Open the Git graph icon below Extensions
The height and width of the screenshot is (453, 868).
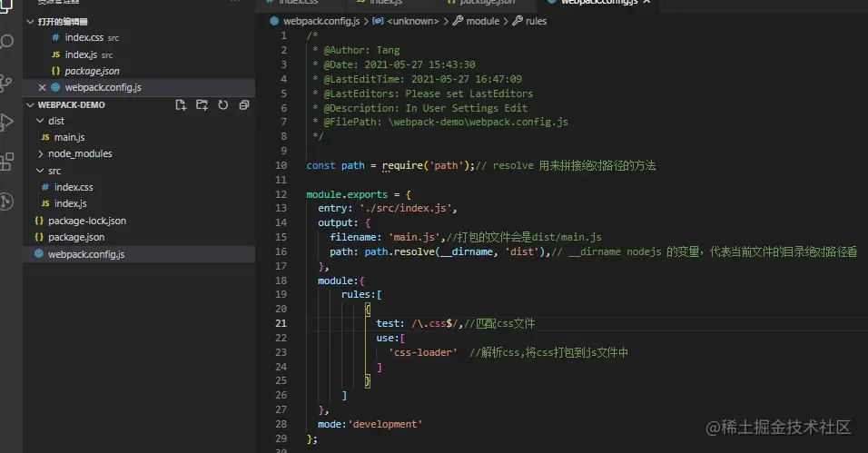click(6, 201)
